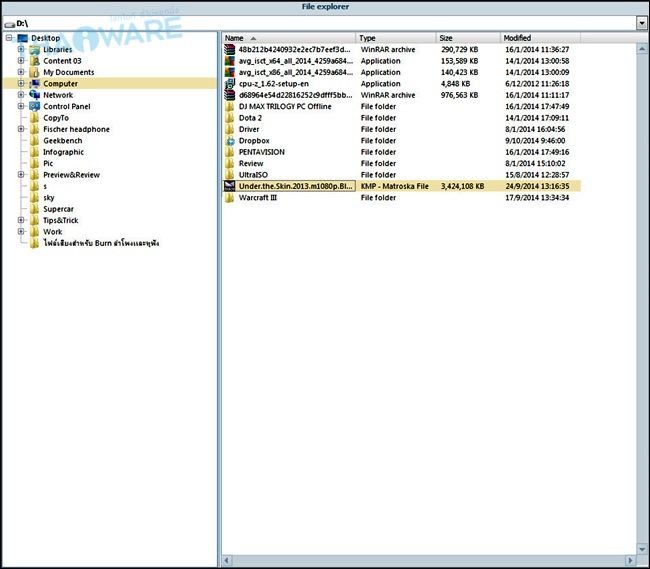Image resolution: width=650 pixels, height=569 pixels.
Task: Collapse the Desktop tree node
Action: click(9, 38)
